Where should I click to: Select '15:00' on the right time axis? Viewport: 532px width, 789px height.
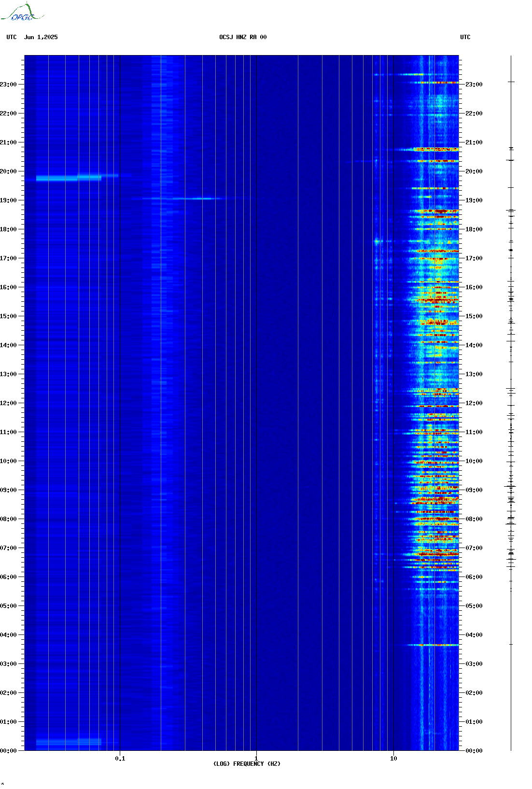474,316
